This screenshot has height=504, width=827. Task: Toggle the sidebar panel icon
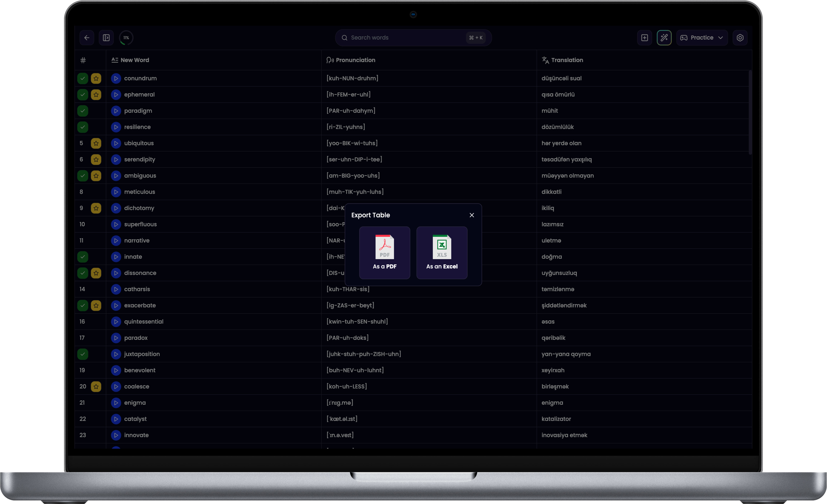click(x=106, y=38)
